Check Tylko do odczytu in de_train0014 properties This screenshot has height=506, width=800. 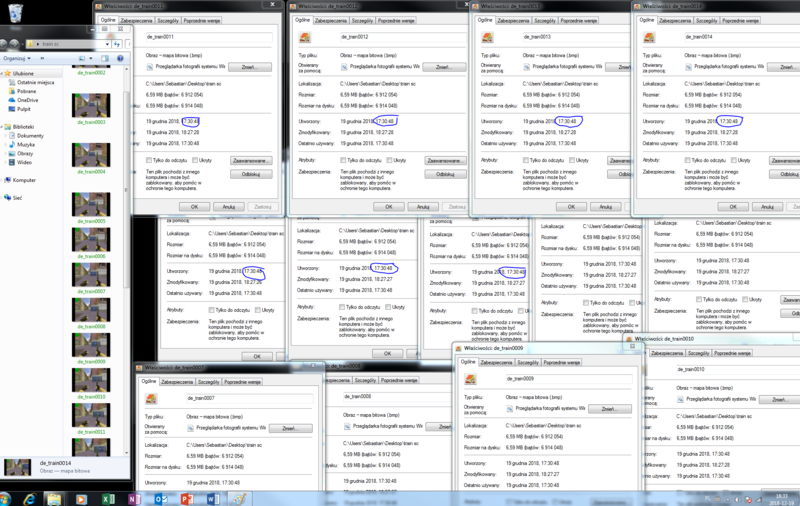(x=689, y=160)
